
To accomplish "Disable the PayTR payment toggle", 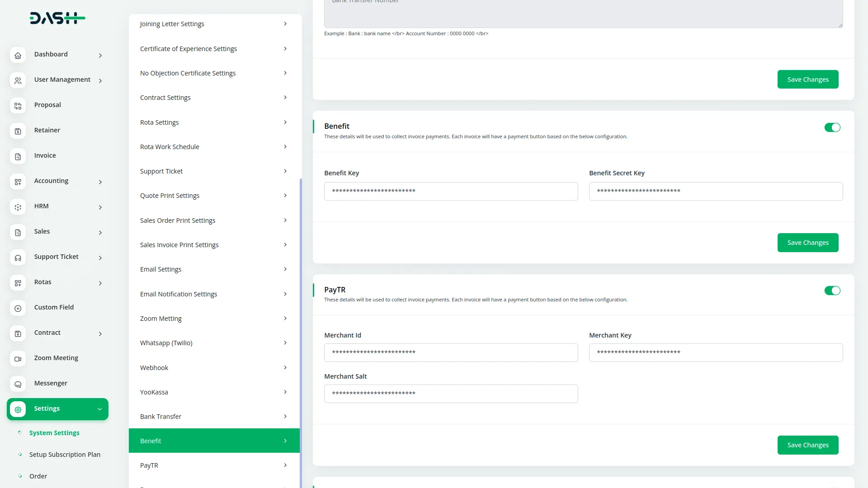I will [x=832, y=291].
